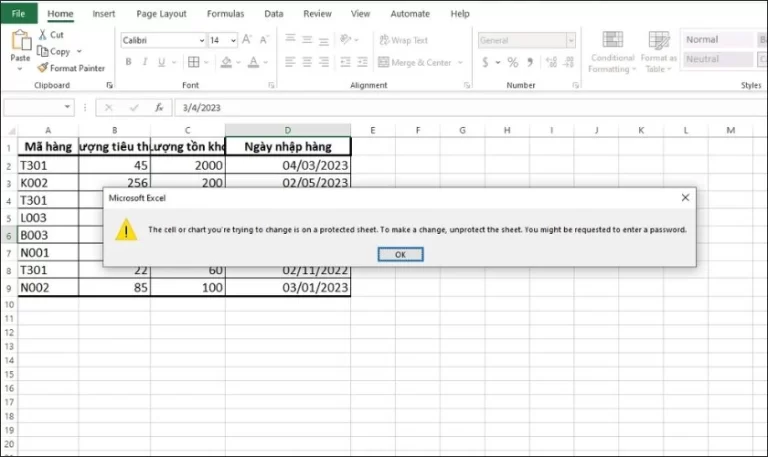Switch to the Formulas tab
This screenshot has width=768, height=457.
225,14
